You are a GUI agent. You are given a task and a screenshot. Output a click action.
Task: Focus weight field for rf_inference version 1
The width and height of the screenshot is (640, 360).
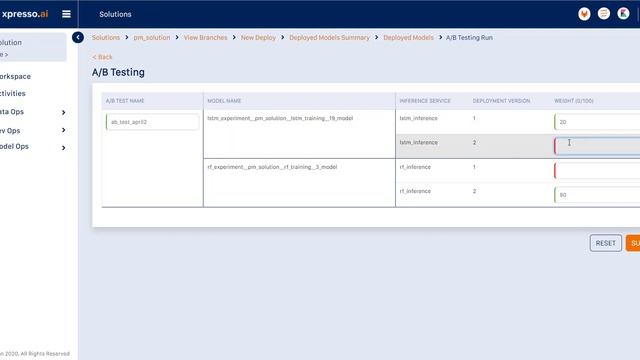point(597,171)
